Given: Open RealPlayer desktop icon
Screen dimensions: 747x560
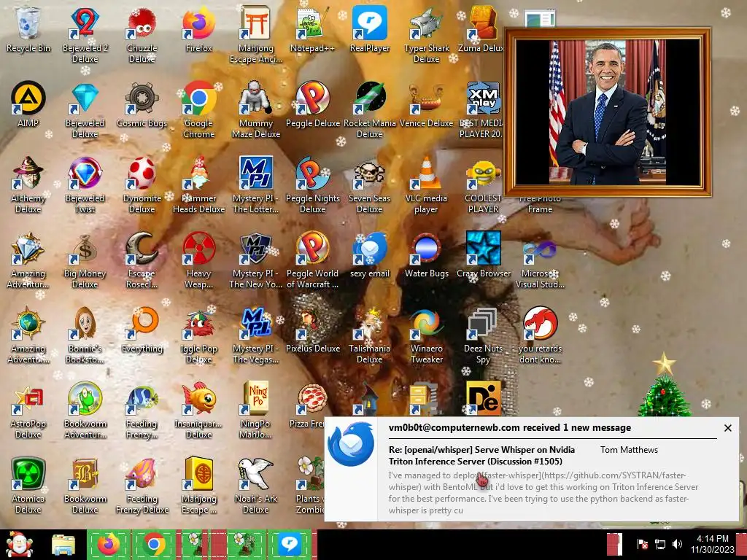Looking at the screenshot, I should click(x=370, y=29).
